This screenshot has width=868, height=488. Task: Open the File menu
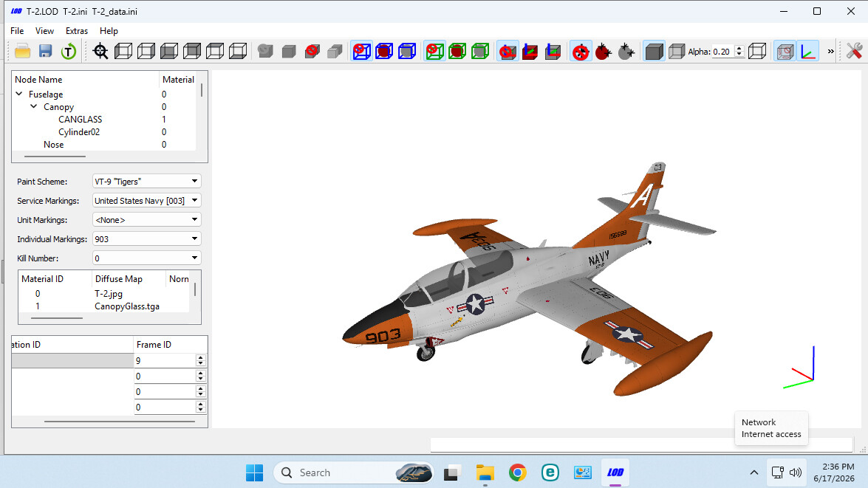[17, 31]
